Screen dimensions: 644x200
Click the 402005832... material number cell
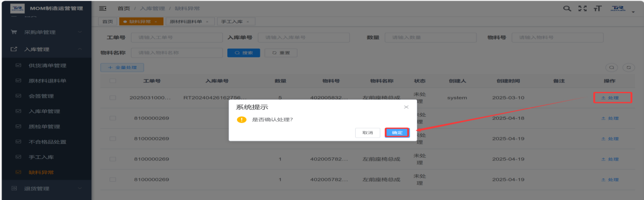329,97
